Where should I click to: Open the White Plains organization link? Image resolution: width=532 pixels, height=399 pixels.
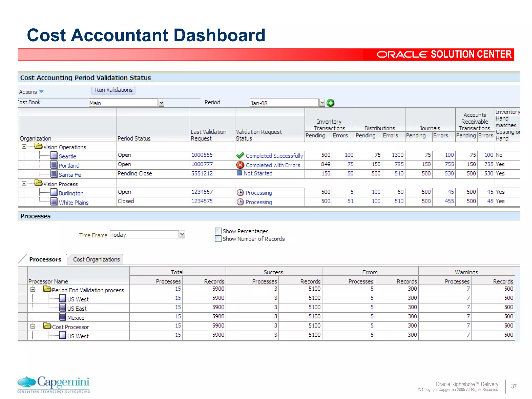pyautogui.click(x=74, y=202)
